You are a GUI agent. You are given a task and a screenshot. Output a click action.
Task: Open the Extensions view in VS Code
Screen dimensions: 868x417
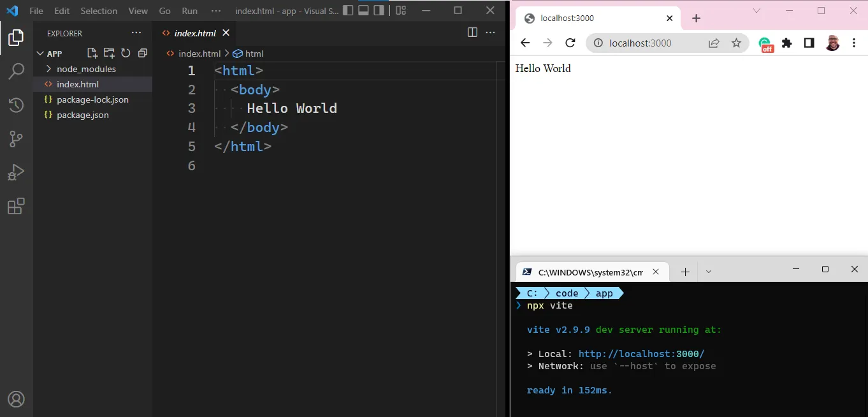click(16, 207)
